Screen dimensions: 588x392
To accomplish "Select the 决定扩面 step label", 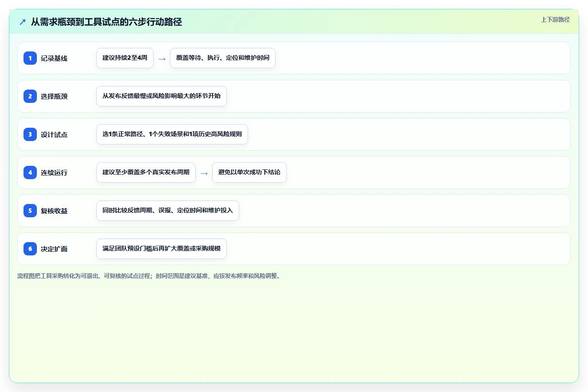I will (54, 249).
